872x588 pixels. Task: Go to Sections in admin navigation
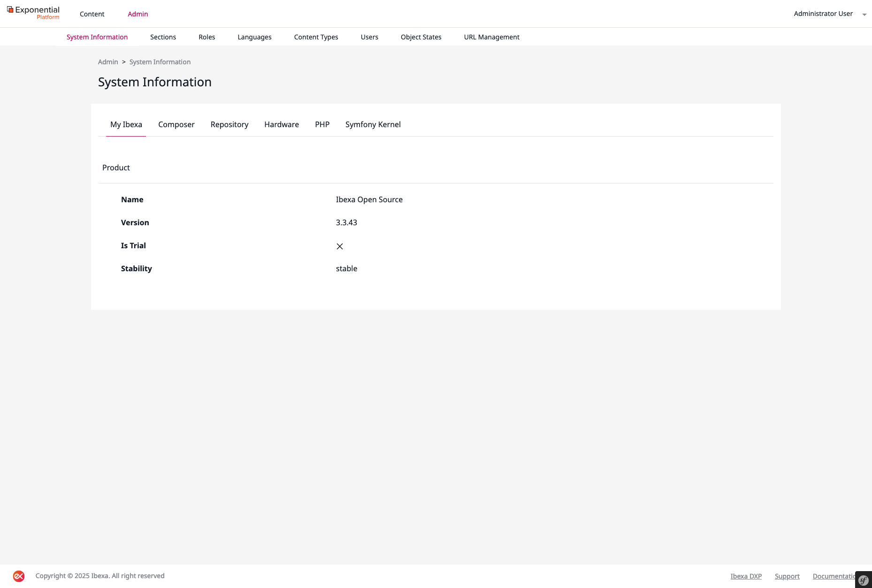[163, 37]
